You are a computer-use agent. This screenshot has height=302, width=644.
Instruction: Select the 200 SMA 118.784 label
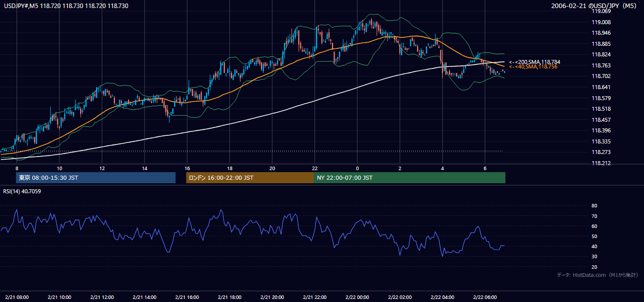534,62
